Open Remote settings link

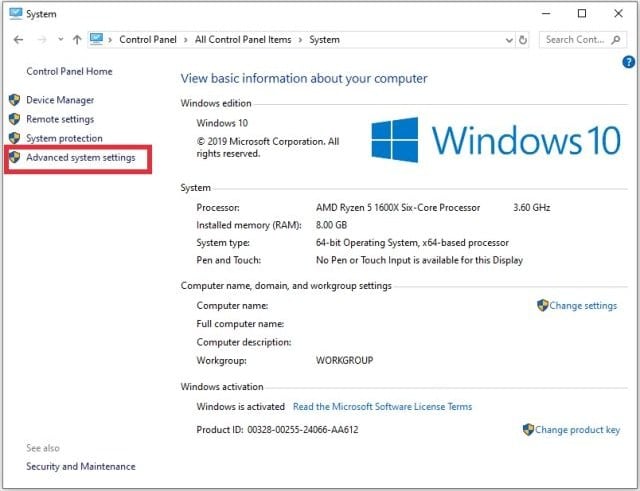60,119
